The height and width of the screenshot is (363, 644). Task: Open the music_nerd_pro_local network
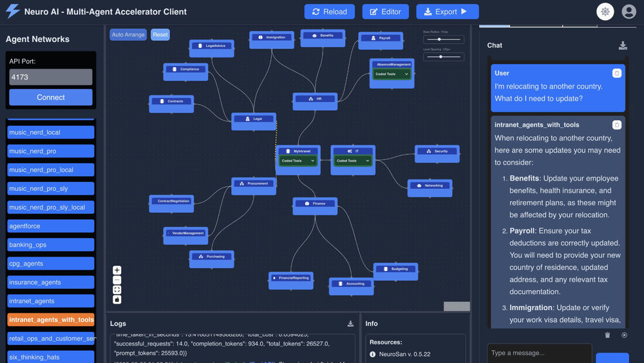(x=50, y=170)
